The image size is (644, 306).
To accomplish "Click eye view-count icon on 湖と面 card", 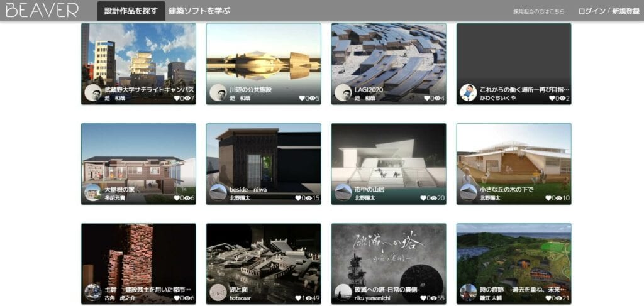I will tap(308, 298).
